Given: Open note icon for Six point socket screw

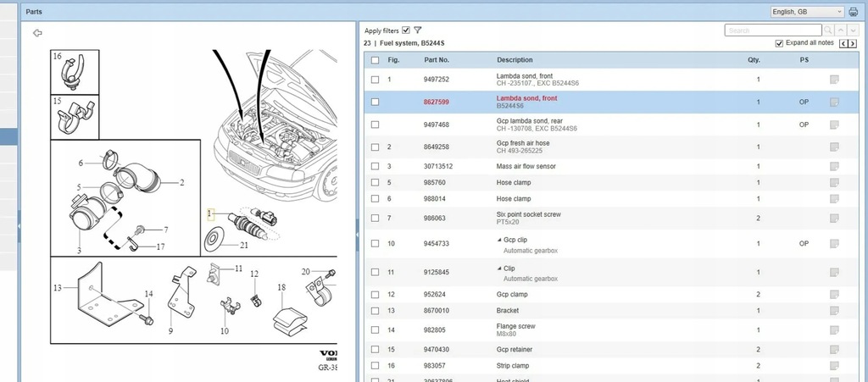Looking at the screenshot, I should [x=834, y=219].
